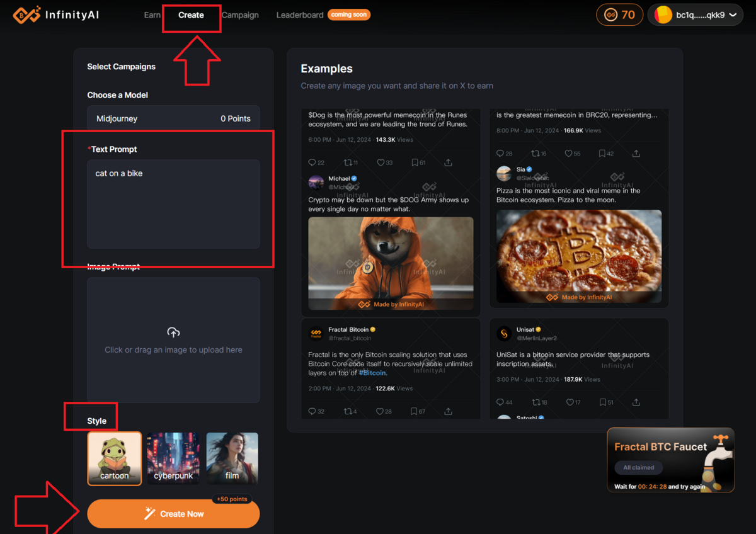Click the Michael username text
The height and width of the screenshot is (534, 756).
tap(339, 179)
